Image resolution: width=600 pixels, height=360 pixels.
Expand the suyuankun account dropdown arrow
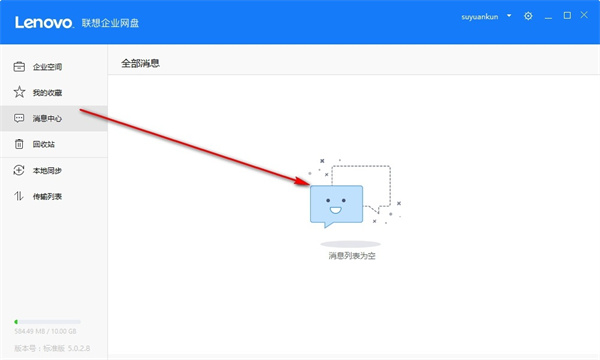coord(509,16)
